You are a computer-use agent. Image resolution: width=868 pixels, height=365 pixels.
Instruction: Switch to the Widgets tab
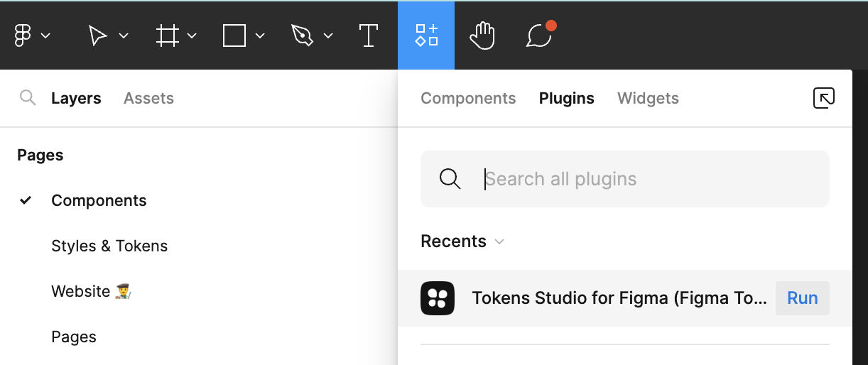pyautogui.click(x=648, y=98)
